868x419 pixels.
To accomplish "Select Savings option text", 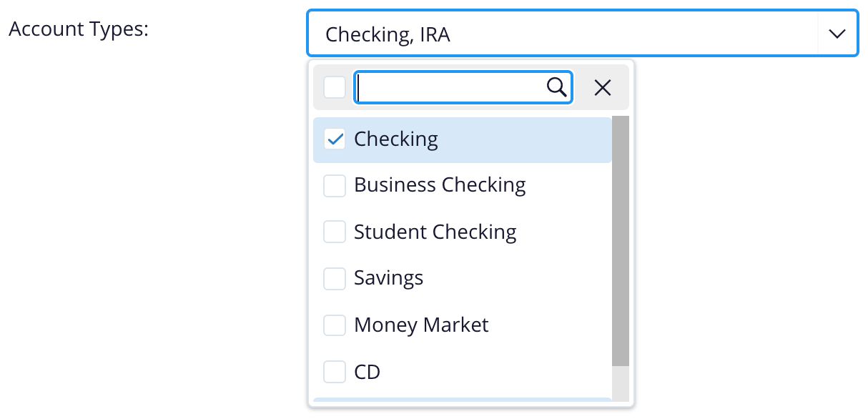I will pyautogui.click(x=388, y=278).
